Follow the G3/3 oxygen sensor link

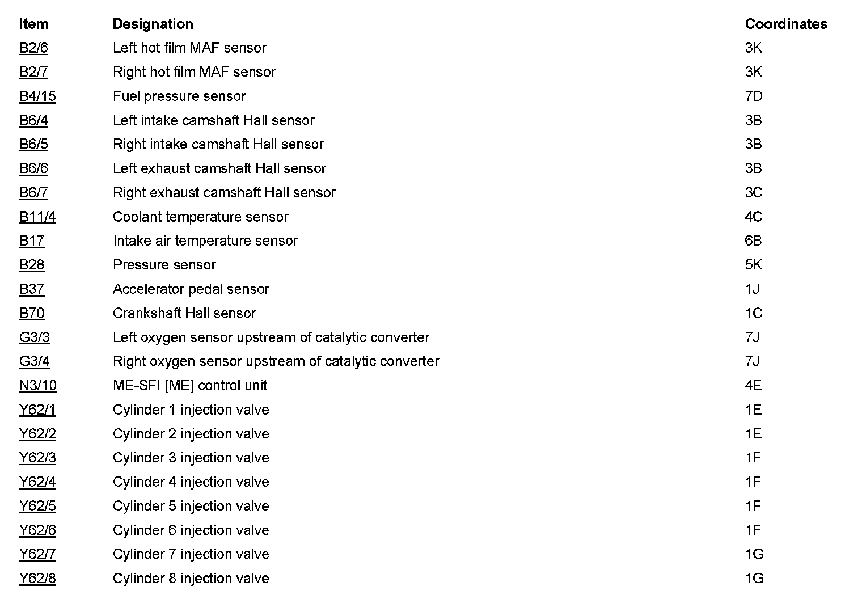pyautogui.click(x=35, y=337)
